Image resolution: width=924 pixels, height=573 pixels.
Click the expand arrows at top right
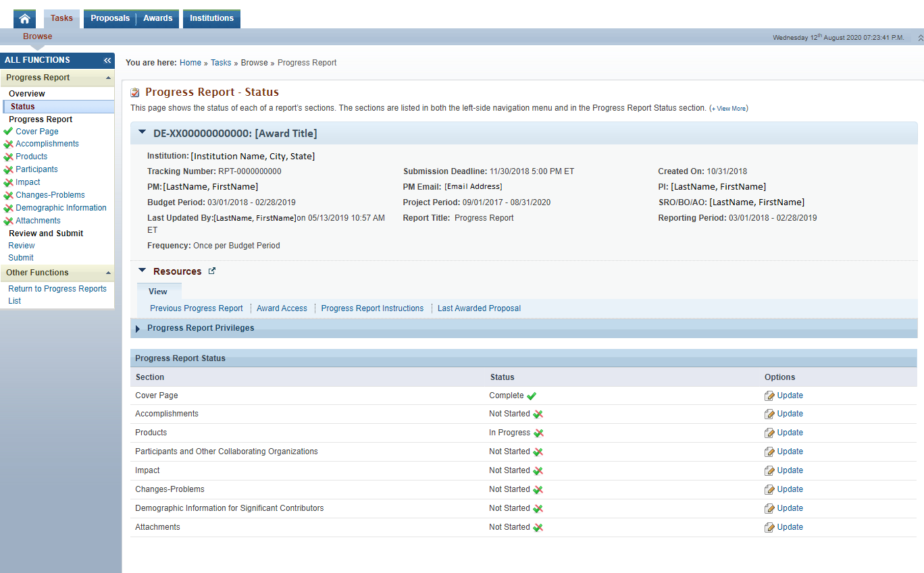919,38
